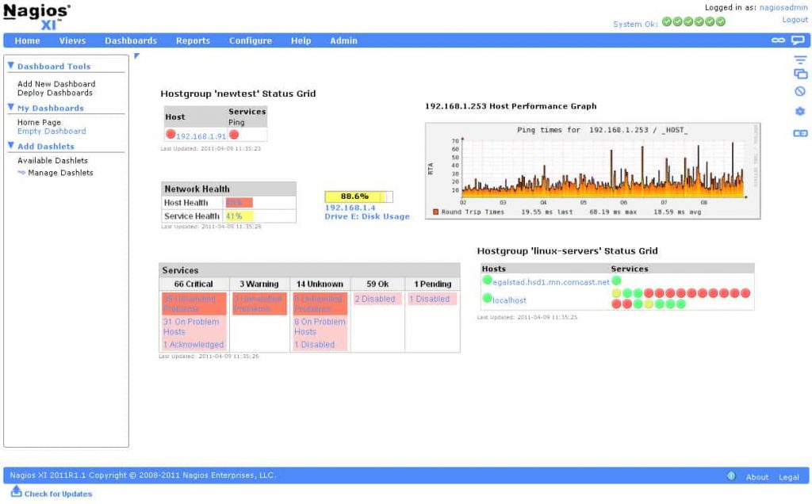This screenshot has width=812, height=504.
Task: Click Check for Updates link
Action: [x=58, y=494]
